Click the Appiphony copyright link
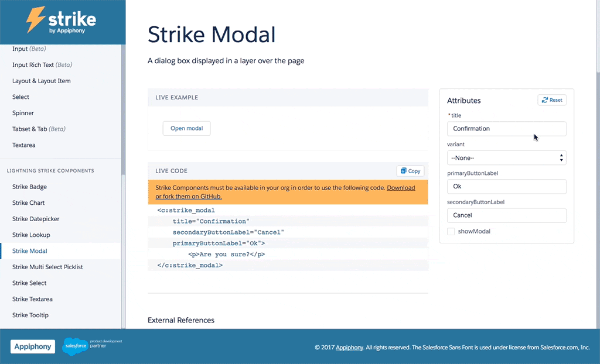Screen dimensions: 600x364 (x=349, y=348)
